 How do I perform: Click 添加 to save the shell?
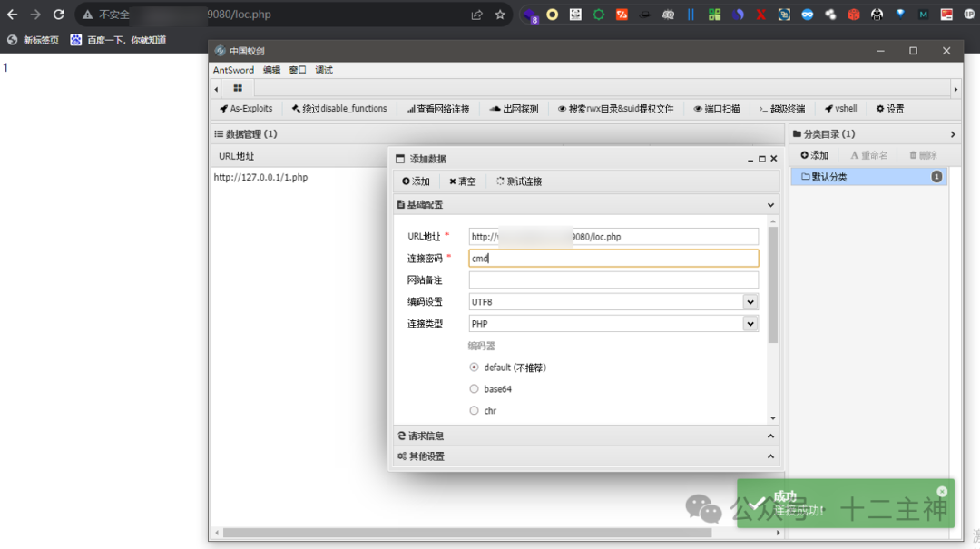pos(416,181)
